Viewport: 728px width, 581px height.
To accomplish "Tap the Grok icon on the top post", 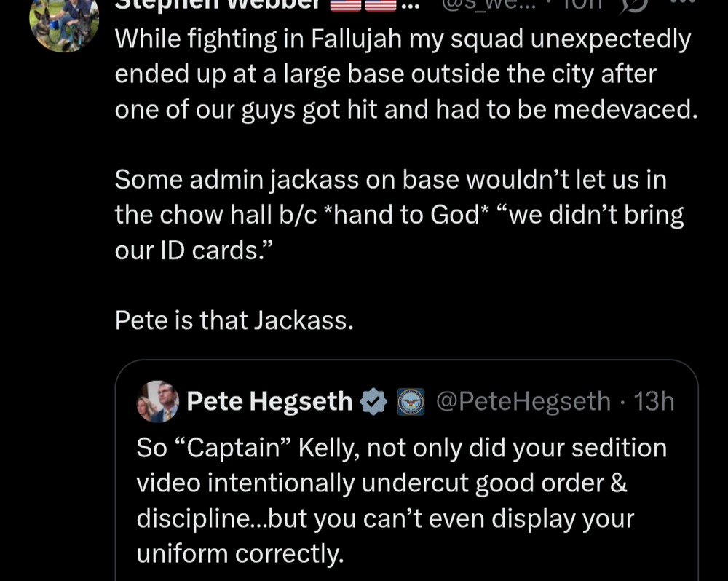I will click(x=633, y=6).
